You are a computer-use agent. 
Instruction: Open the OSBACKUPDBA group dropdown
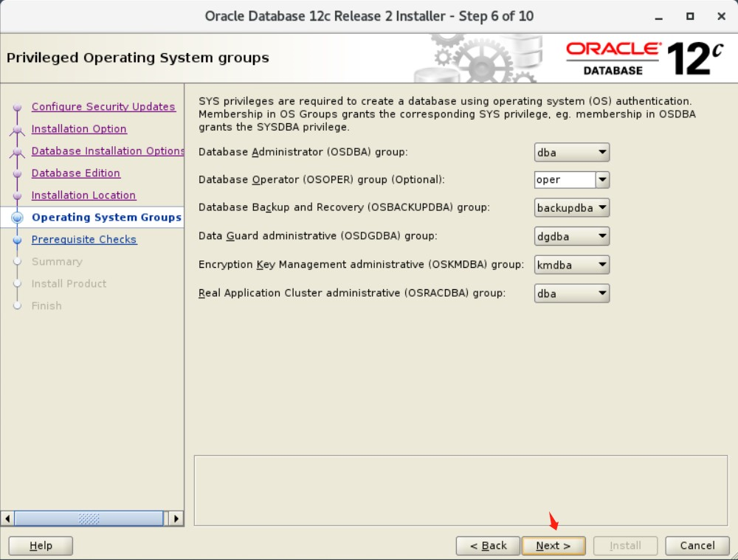tap(572, 207)
